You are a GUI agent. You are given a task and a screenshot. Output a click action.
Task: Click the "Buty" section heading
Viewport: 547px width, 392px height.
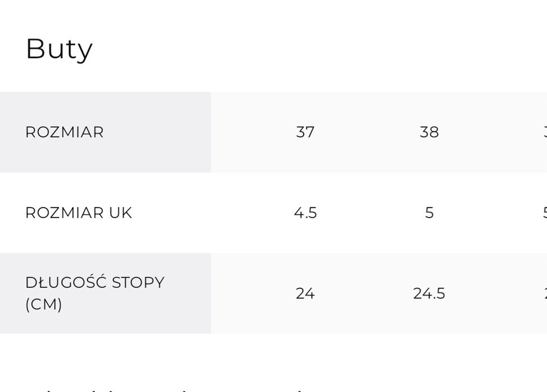(59, 49)
